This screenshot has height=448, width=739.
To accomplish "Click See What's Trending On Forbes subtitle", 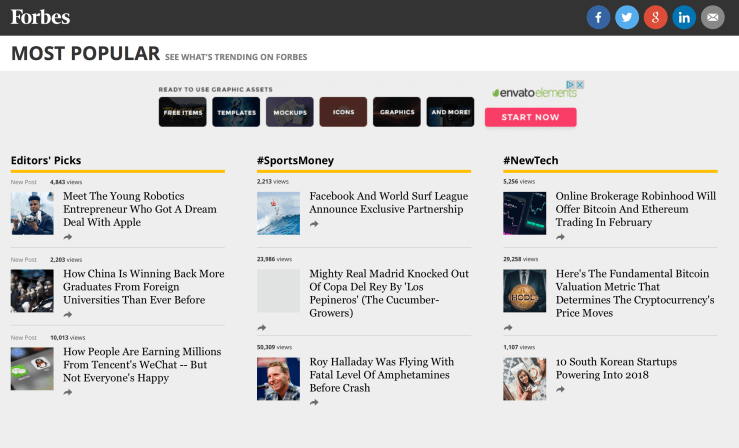I will (x=236, y=57).
